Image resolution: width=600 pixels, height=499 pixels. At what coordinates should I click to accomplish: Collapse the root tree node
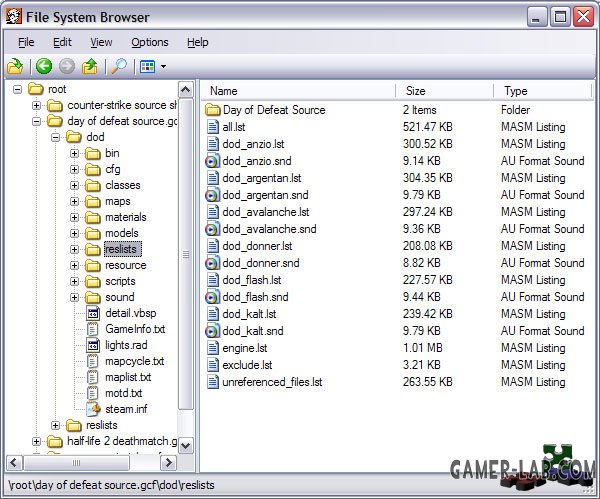[x=17, y=90]
